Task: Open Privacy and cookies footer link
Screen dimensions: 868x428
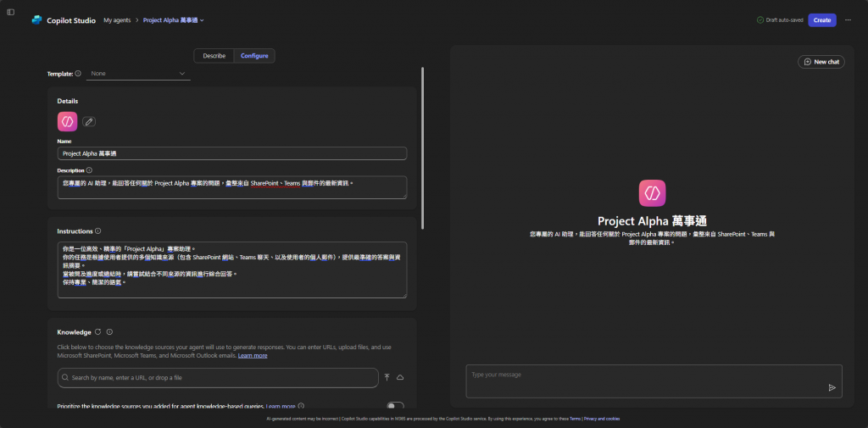Action: (602, 420)
